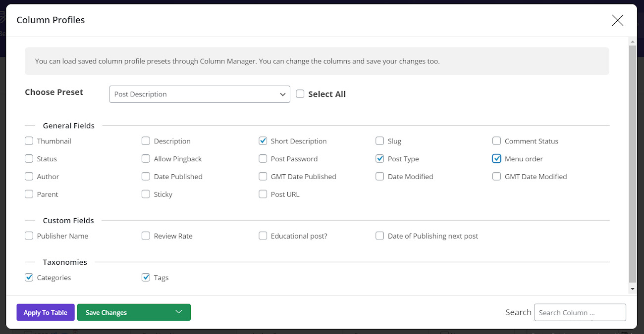
Task: Check the Date Modified column
Action: [380, 177]
